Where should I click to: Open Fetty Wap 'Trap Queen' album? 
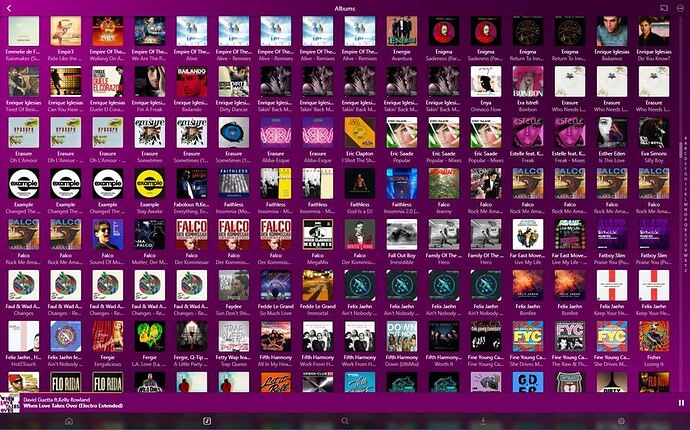[234, 336]
